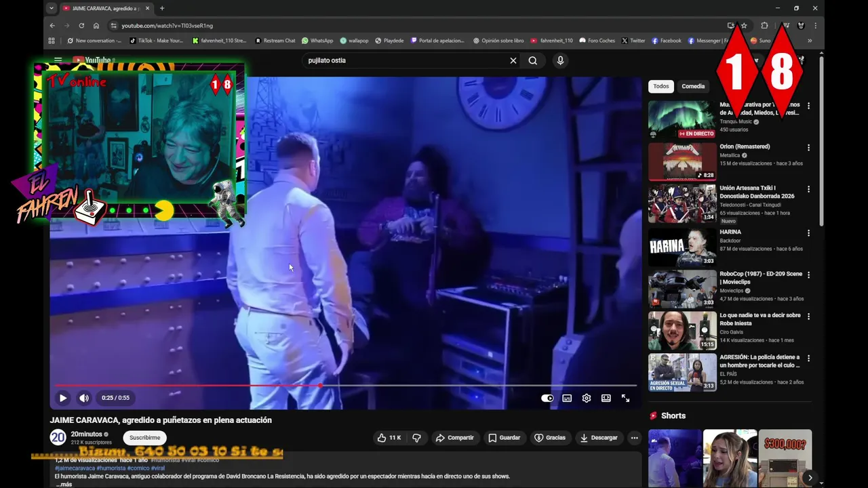Open a new browser tab with plus button
The height and width of the screenshot is (488, 868).
162,8
